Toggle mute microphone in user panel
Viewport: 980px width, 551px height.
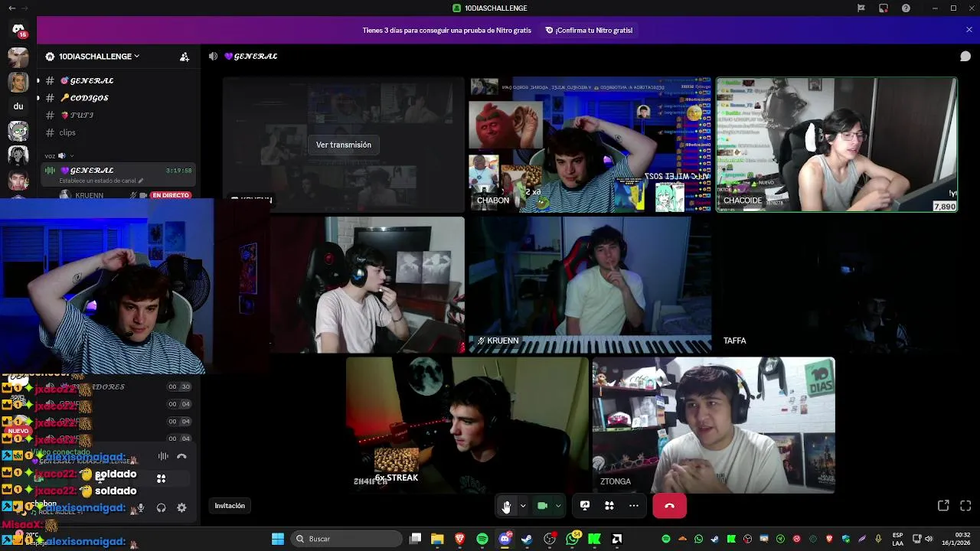140,507
